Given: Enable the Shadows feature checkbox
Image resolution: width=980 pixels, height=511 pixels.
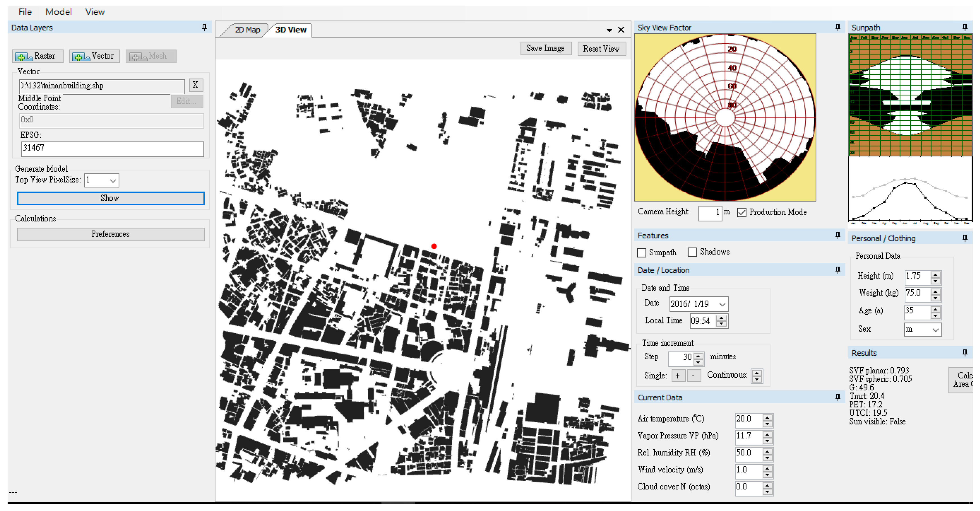Looking at the screenshot, I should 692,252.
